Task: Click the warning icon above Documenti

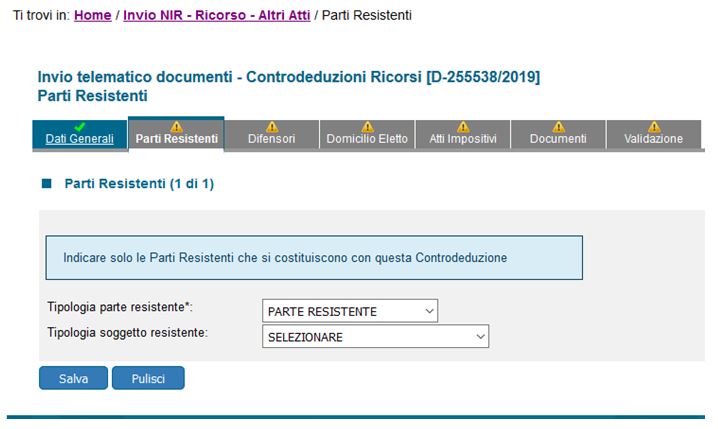Action: [558, 126]
